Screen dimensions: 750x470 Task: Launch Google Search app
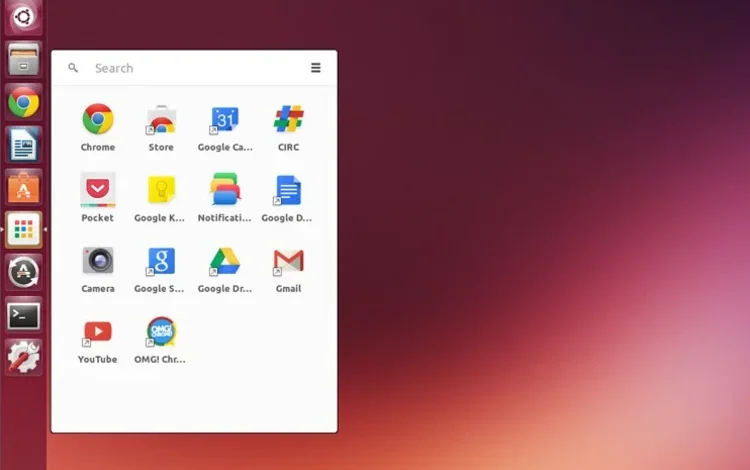click(161, 261)
